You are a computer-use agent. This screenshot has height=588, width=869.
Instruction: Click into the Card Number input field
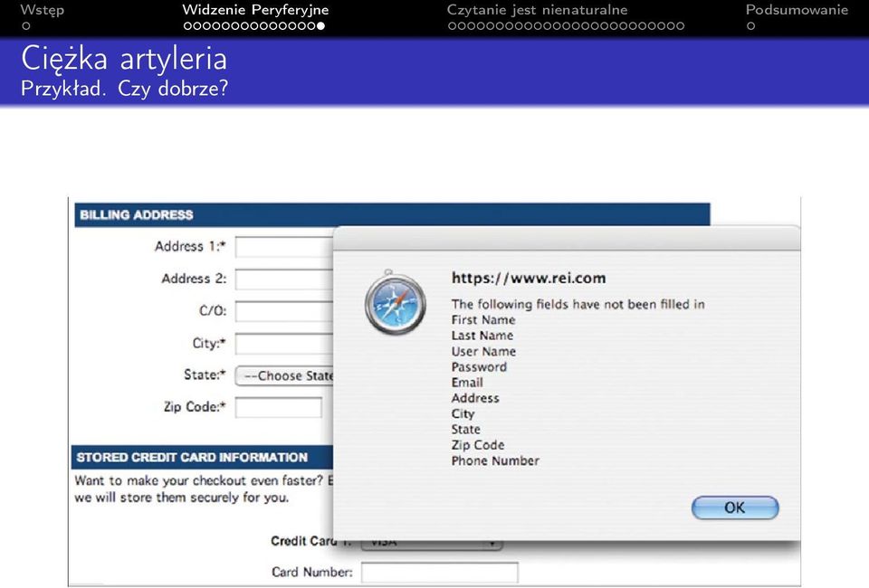440,573
